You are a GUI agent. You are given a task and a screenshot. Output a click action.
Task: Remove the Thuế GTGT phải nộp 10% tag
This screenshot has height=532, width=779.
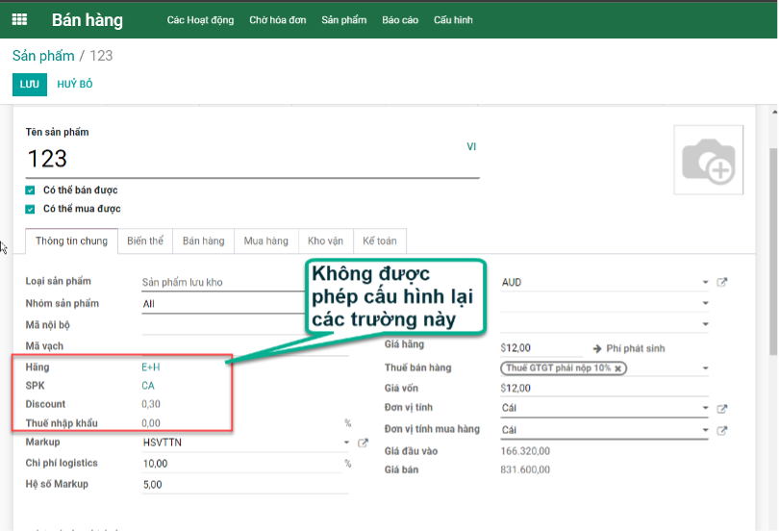(618, 368)
